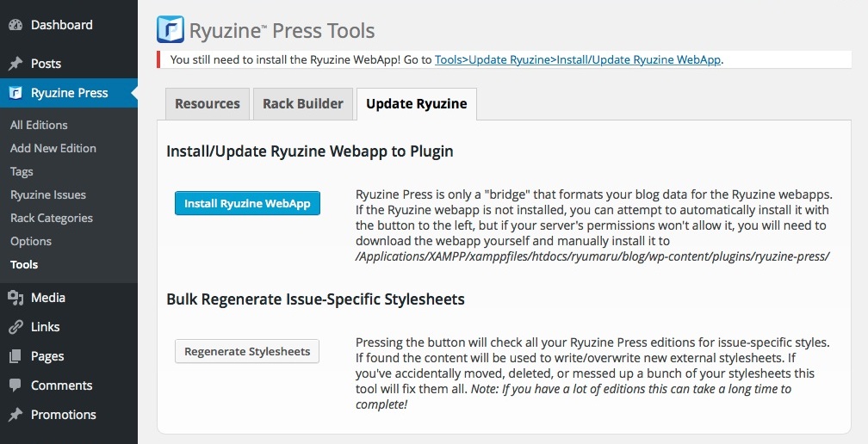Click the Promotions pin icon
The image size is (868, 444).
[x=15, y=415]
